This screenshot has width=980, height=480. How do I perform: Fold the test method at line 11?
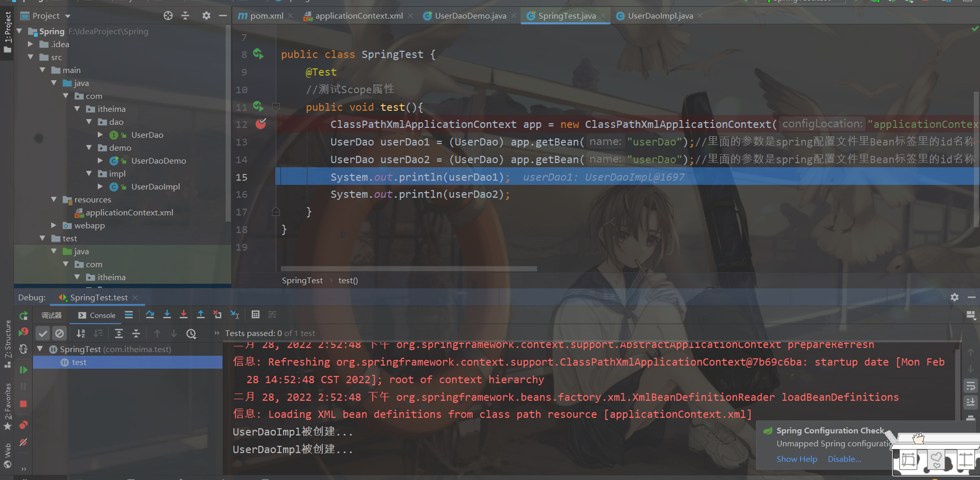coord(276,107)
